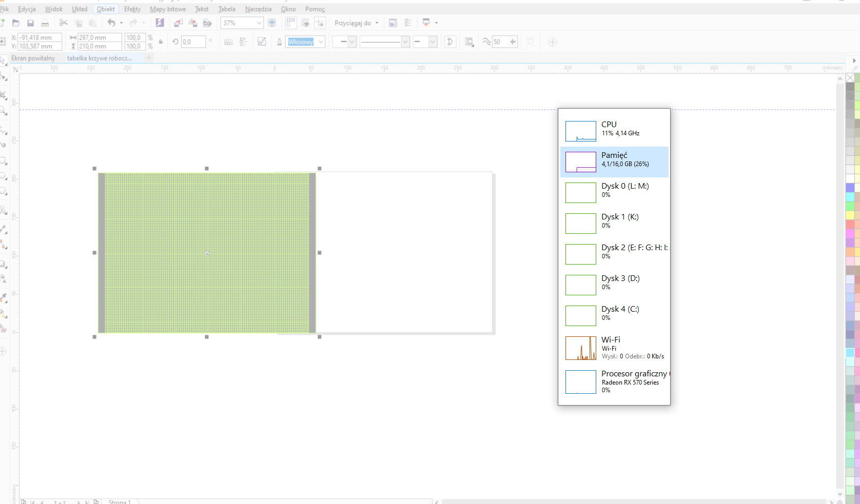Image resolution: width=860 pixels, height=504 pixels.
Task: Undo the last action with arrow icon
Action: 111,23
